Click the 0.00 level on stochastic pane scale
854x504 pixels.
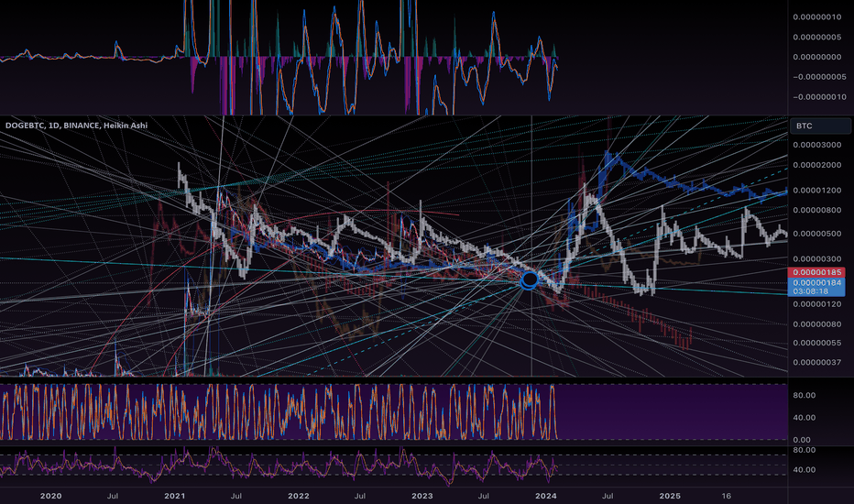(802, 440)
